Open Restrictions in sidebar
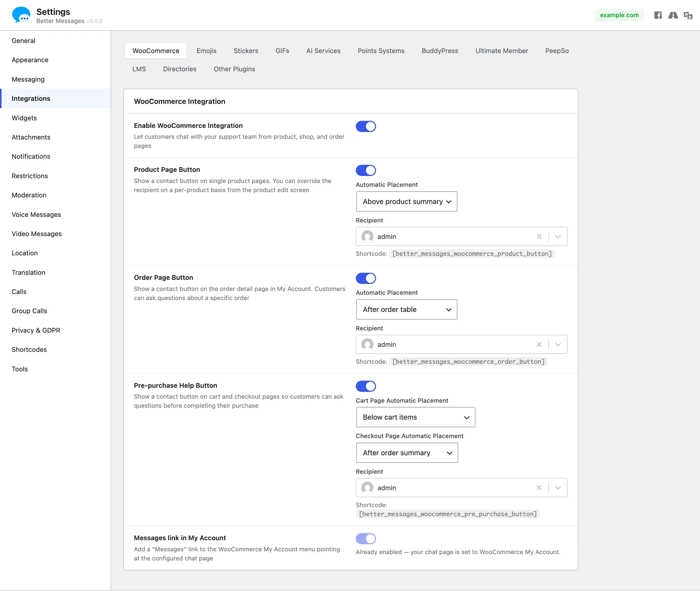Image resolution: width=700 pixels, height=591 pixels. pos(55,176)
